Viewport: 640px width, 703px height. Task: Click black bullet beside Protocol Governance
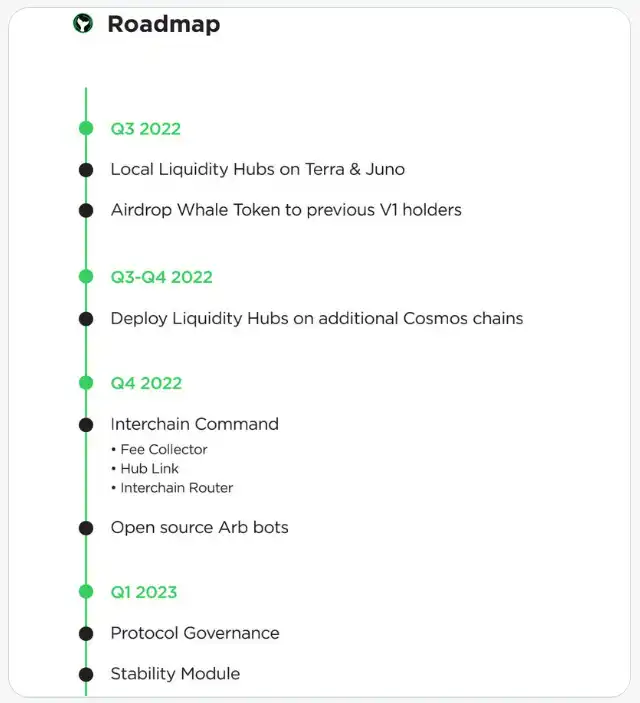86,633
